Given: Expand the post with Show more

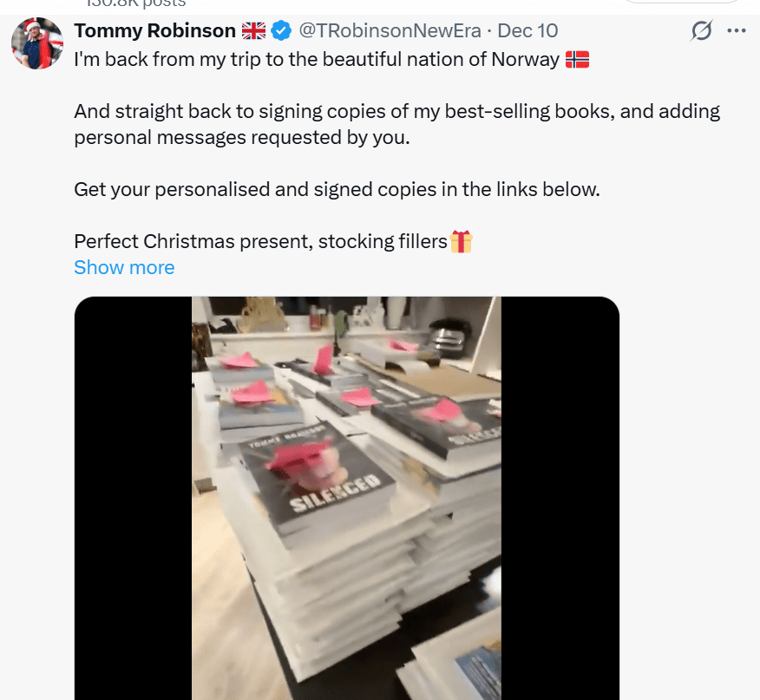Looking at the screenshot, I should tap(124, 267).
